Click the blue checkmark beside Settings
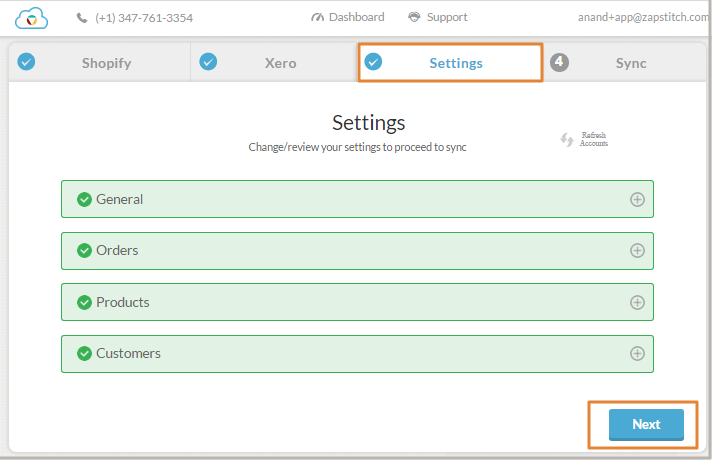 tap(373, 62)
